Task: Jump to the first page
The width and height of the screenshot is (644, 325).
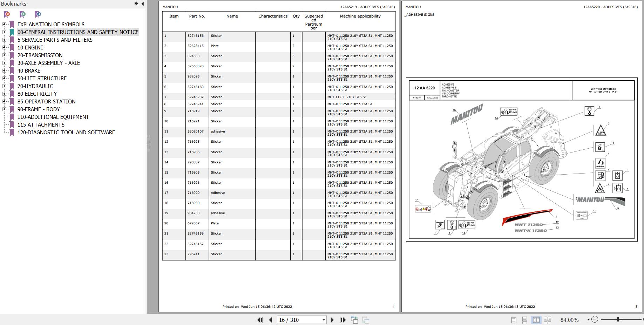Action: pos(260,320)
